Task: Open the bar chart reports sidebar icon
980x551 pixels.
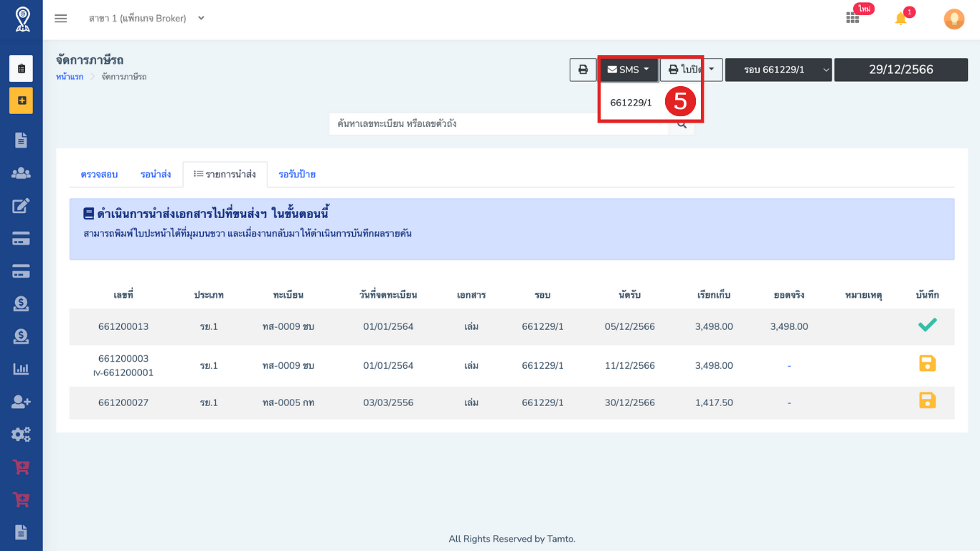Action: (x=21, y=369)
